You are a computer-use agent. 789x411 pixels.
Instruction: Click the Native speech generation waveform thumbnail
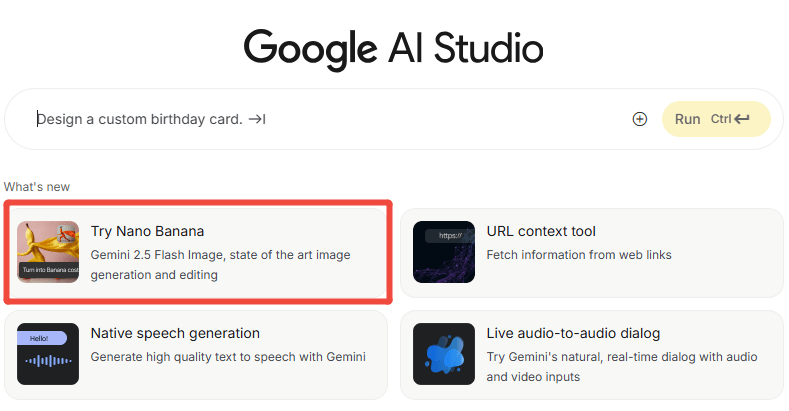point(48,354)
